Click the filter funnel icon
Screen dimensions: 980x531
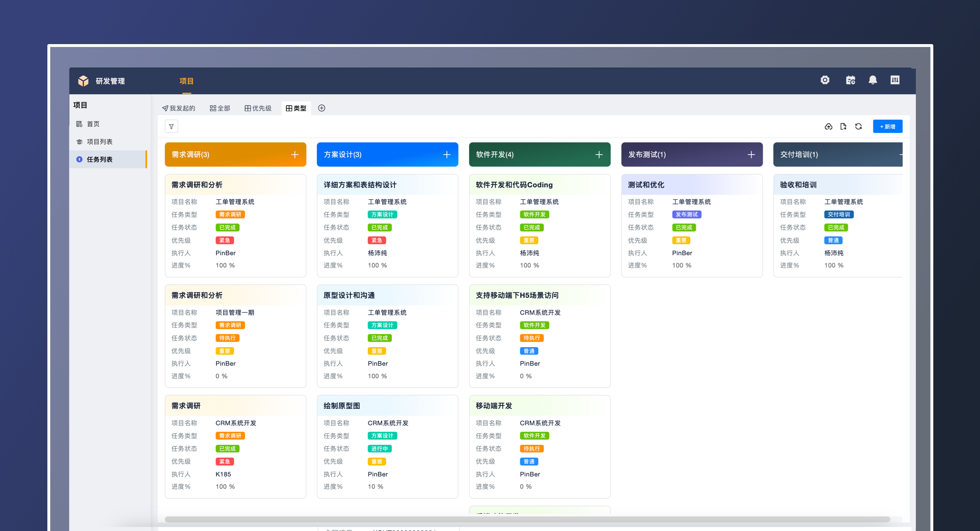(x=171, y=127)
